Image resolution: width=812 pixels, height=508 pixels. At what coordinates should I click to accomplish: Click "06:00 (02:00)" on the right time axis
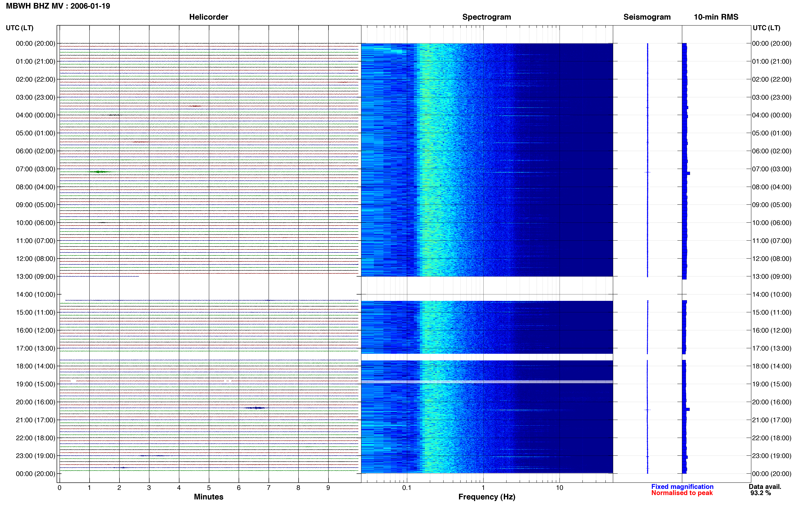[x=772, y=151]
